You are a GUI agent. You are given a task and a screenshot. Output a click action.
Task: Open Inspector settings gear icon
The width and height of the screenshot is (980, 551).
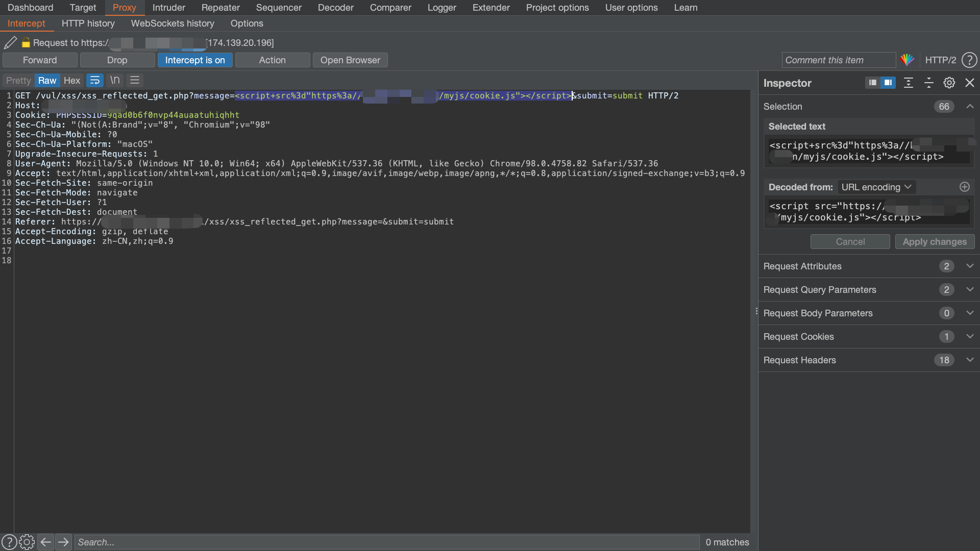(x=949, y=83)
